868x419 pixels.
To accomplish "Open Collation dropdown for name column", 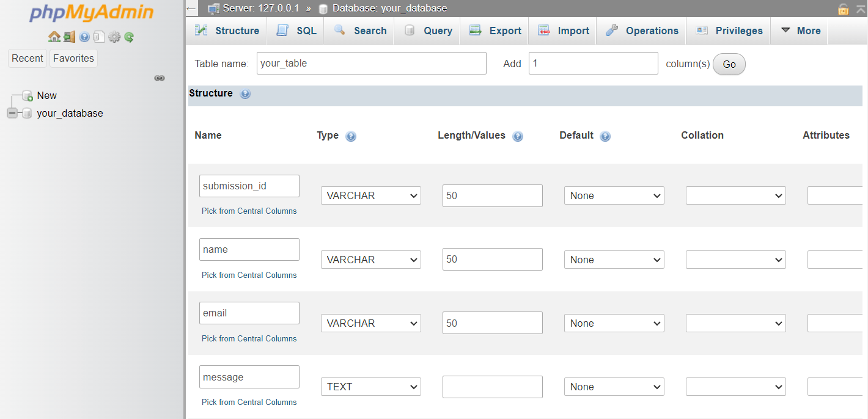I will [735, 260].
